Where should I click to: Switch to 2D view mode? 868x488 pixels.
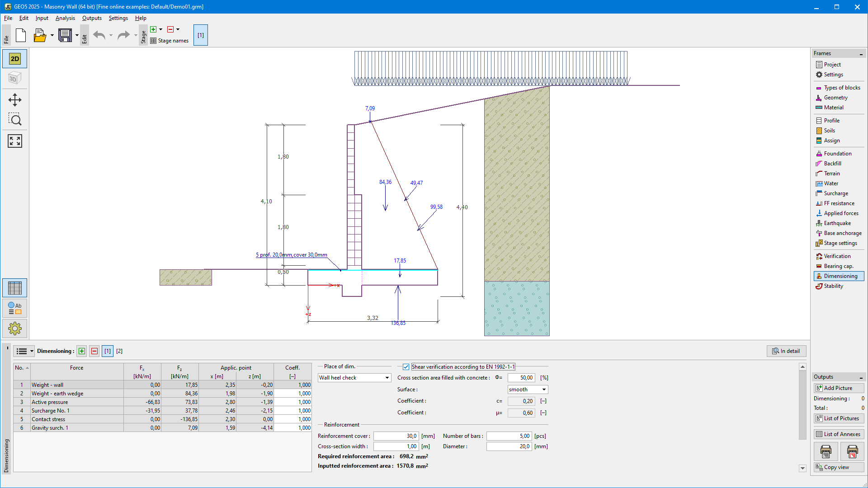click(x=15, y=59)
